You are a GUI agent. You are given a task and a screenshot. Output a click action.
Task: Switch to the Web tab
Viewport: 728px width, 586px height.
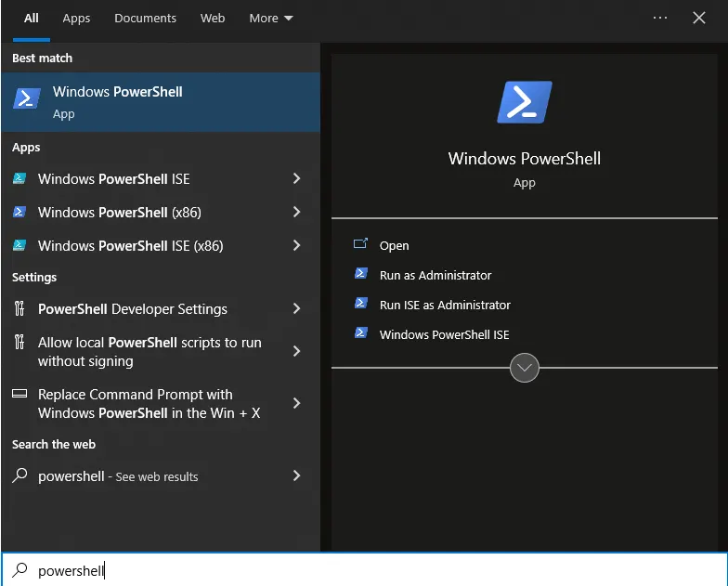pos(212,19)
